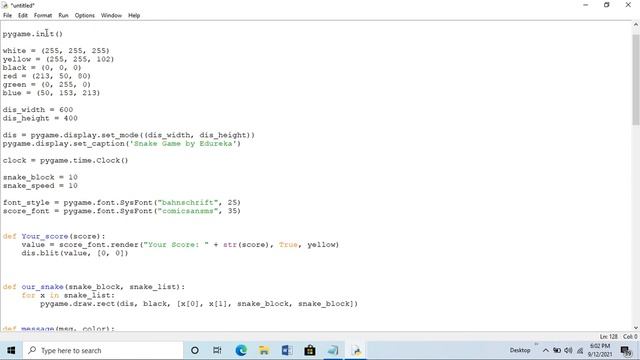
Task: Click the 'green = (0, 255, 0)' line
Action: click(x=47, y=84)
